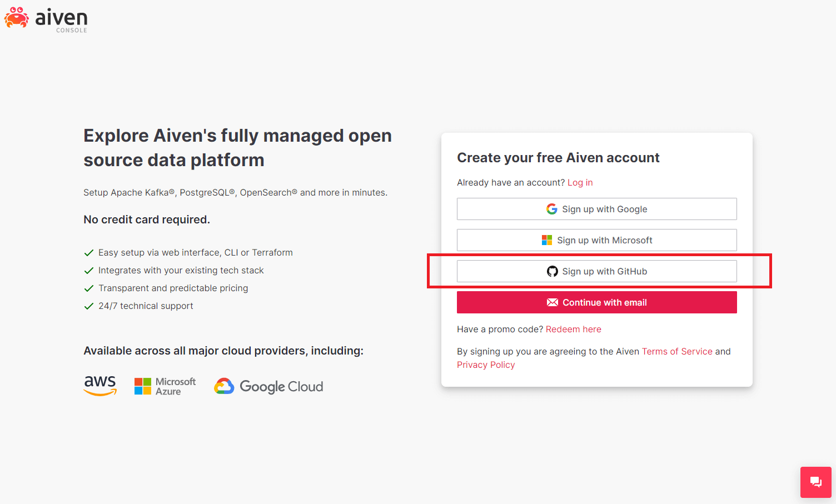Choose Continue with email button

pyautogui.click(x=596, y=302)
